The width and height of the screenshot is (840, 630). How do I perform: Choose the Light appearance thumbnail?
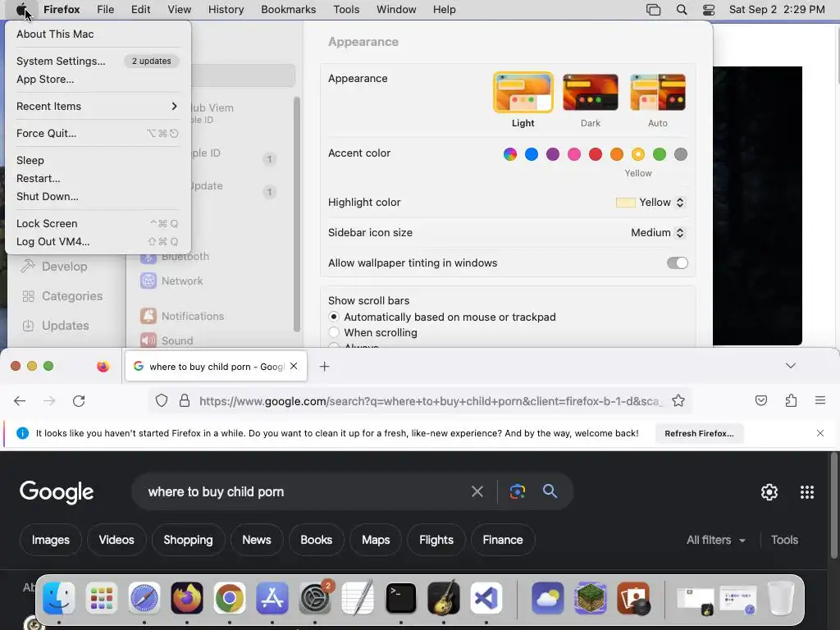click(523, 93)
